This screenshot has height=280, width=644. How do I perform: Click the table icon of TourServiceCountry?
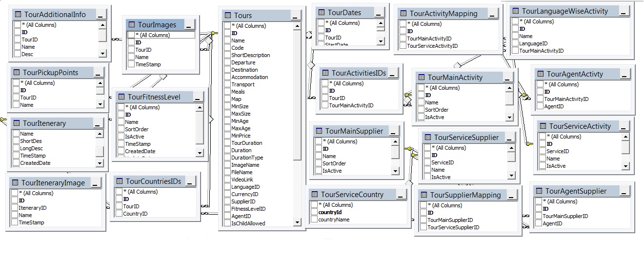pos(315,195)
